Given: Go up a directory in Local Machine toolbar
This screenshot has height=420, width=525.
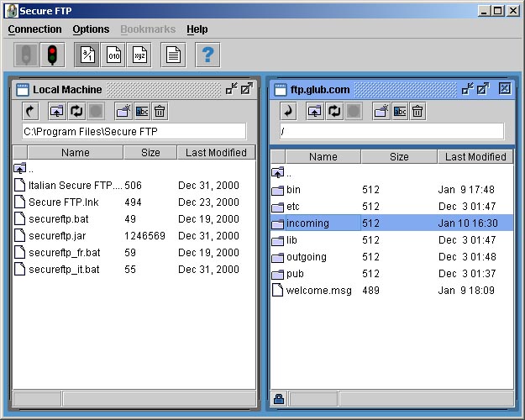Looking at the screenshot, I should pos(56,111).
